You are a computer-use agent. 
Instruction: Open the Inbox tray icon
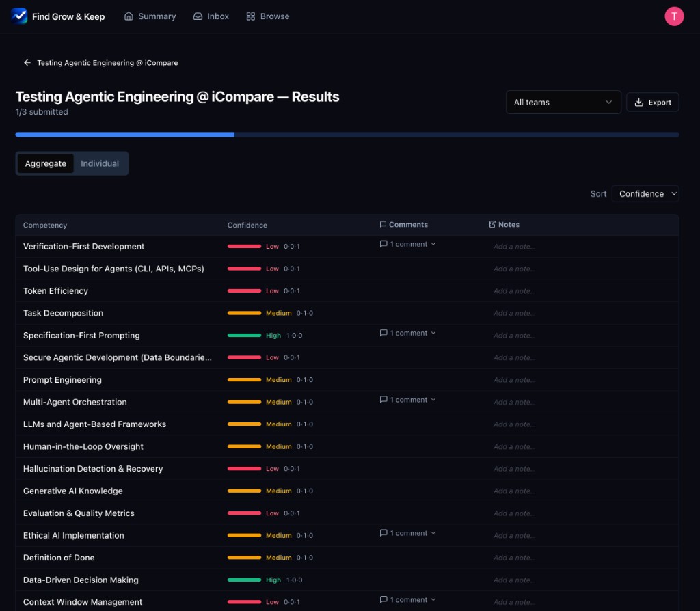pos(198,16)
